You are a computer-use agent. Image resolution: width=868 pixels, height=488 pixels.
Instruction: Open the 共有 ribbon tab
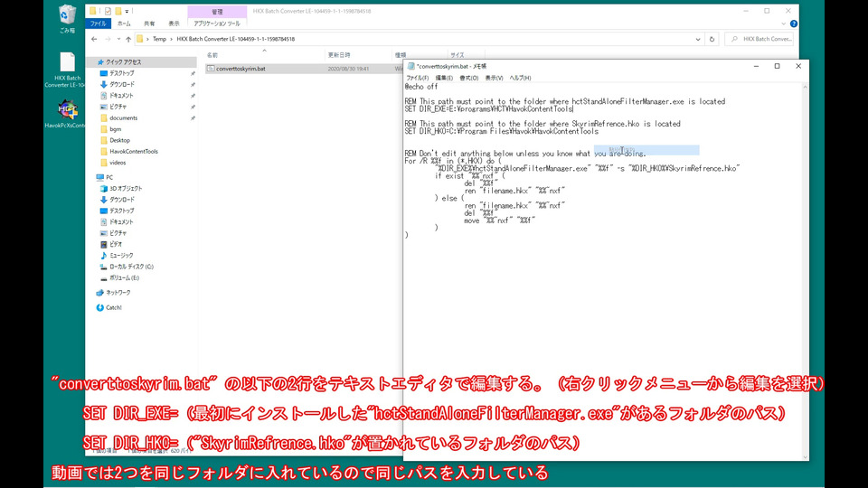[x=149, y=23]
